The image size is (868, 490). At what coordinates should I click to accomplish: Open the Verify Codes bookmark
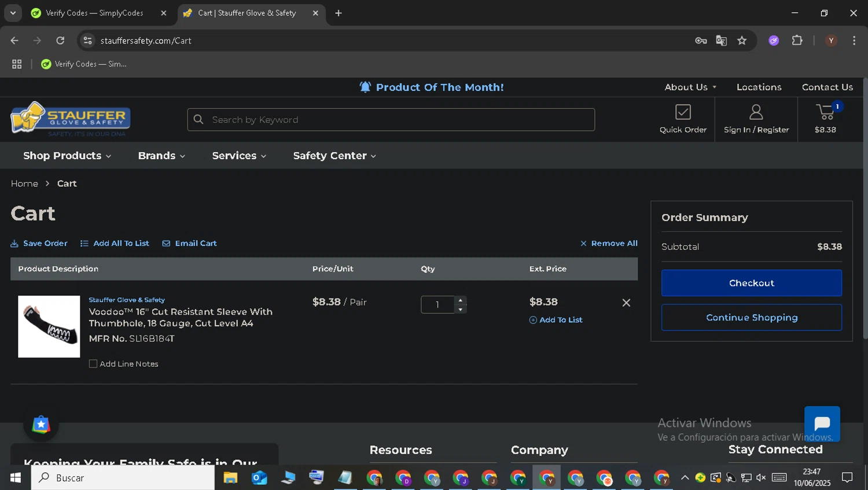[x=84, y=64]
